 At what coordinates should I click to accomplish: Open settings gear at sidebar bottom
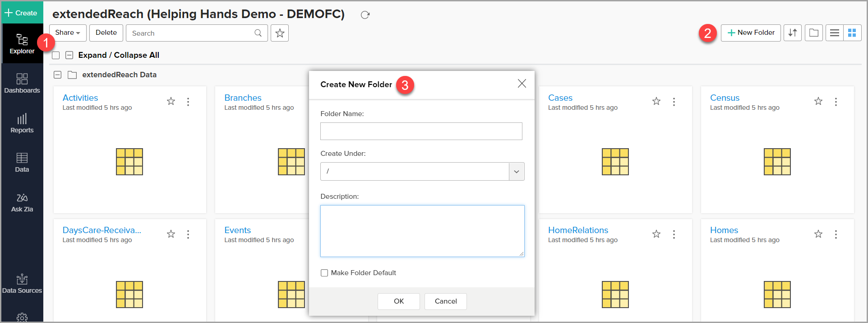pos(22,318)
